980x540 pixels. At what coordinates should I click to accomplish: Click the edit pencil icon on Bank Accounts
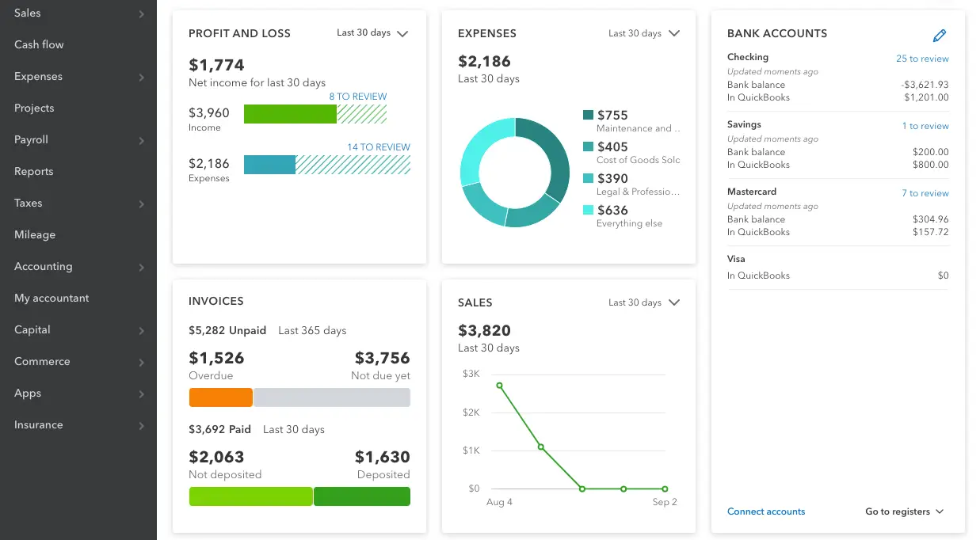(940, 35)
